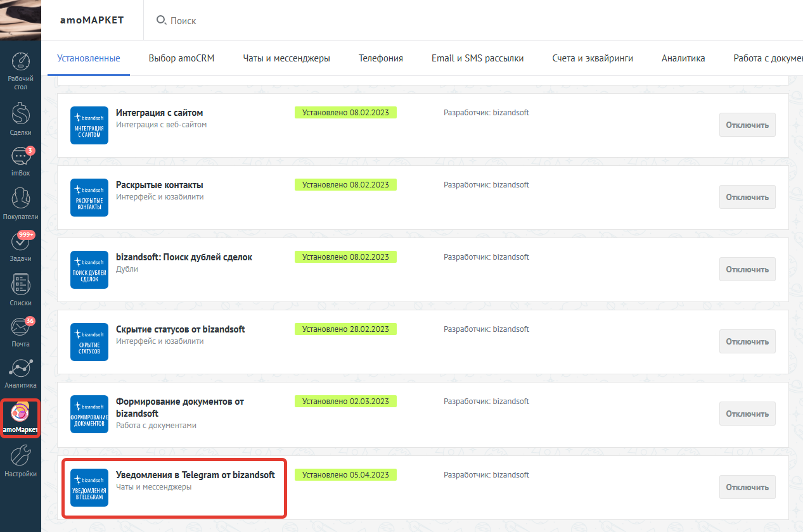Image resolution: width=803 pixels, height=532 pixels.
Task: Click the Скрытие статусов widget logo
Action: coord(89,342)
